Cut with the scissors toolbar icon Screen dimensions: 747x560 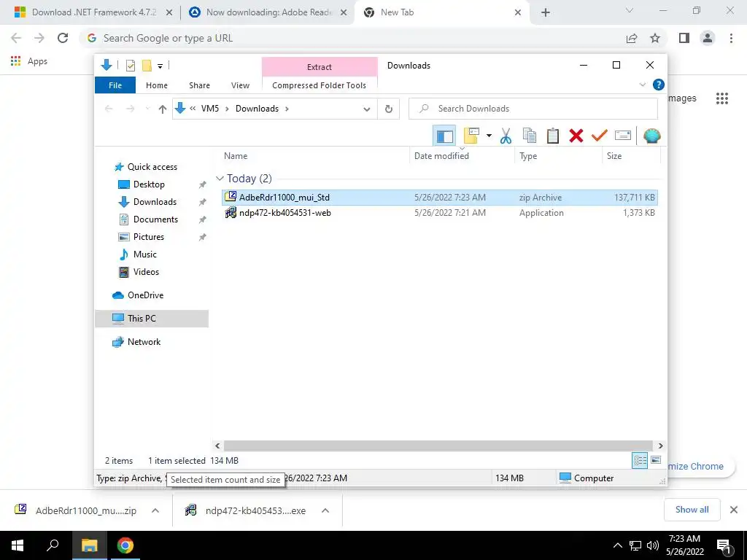(x=506, y=136)
